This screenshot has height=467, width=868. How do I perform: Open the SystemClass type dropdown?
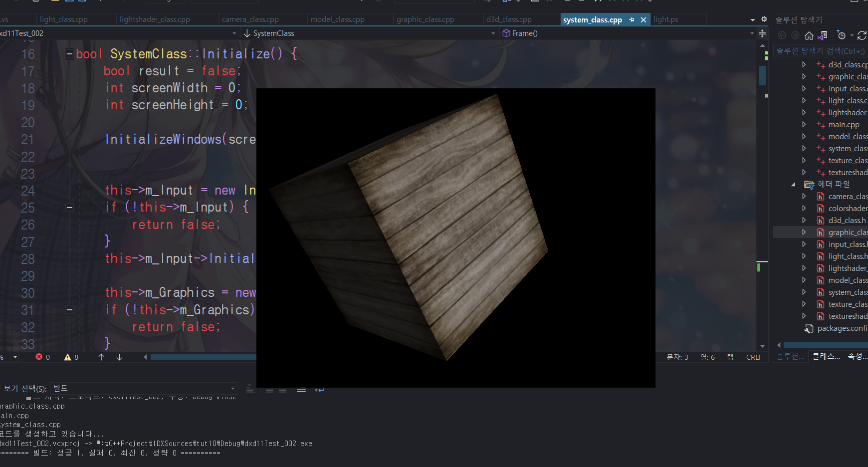tap(493, 33)
